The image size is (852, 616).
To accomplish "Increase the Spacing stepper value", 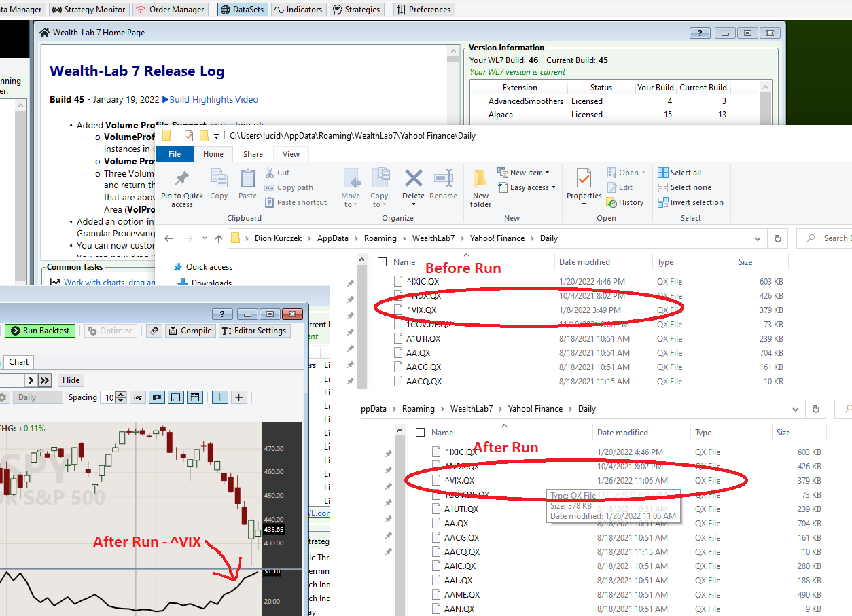I will coord(121,394).
